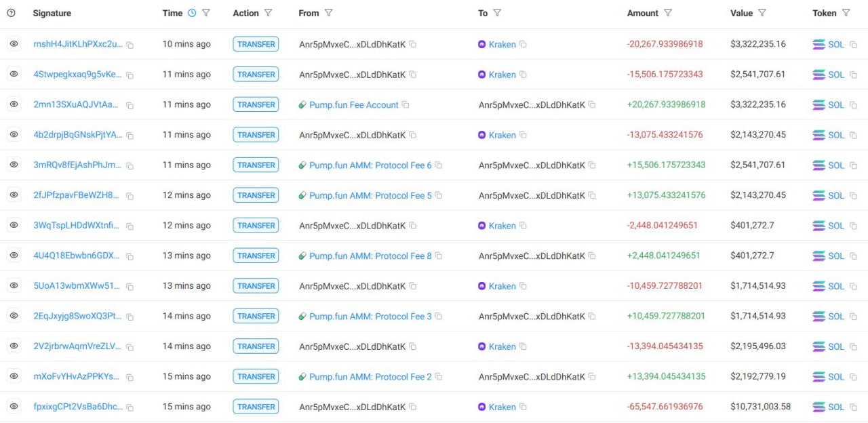This screenshot has width=868, height=423.
Task: Select amount -65,547.661936976
Action: (665, 407)
